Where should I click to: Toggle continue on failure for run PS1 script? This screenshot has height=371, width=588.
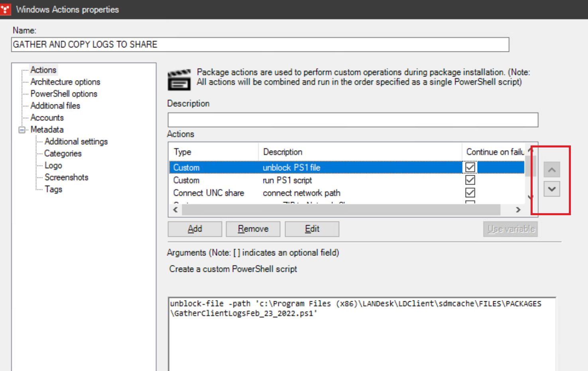point(470,180)
